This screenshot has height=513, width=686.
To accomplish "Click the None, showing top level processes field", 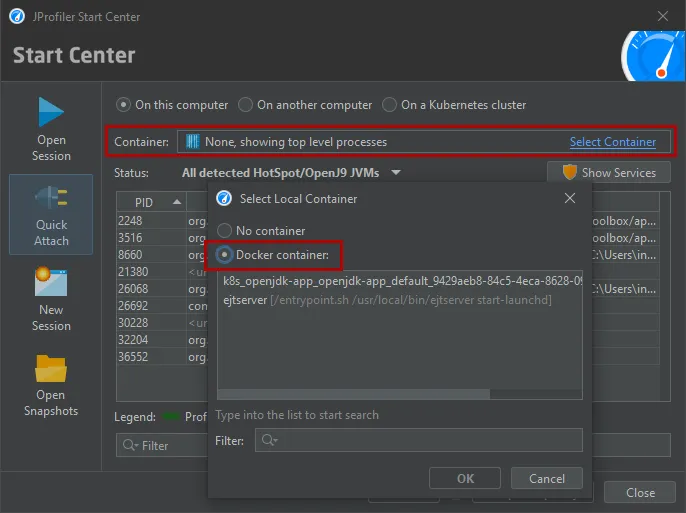I will (424, 142).
